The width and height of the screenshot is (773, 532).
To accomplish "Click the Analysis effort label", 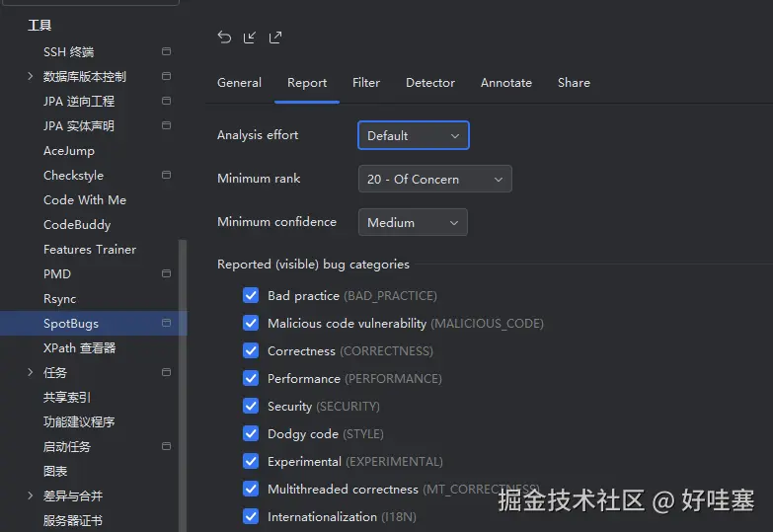I will coord(258,134).
